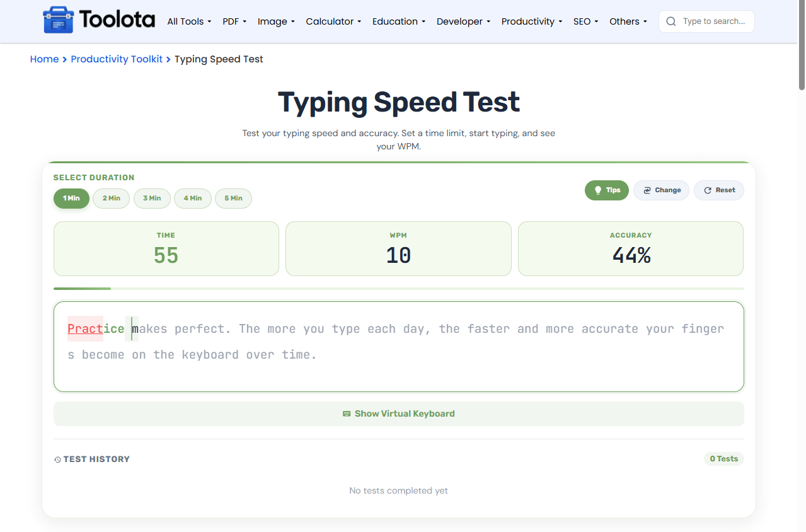Open the All Tools dropdown menu

coord(189,21)
